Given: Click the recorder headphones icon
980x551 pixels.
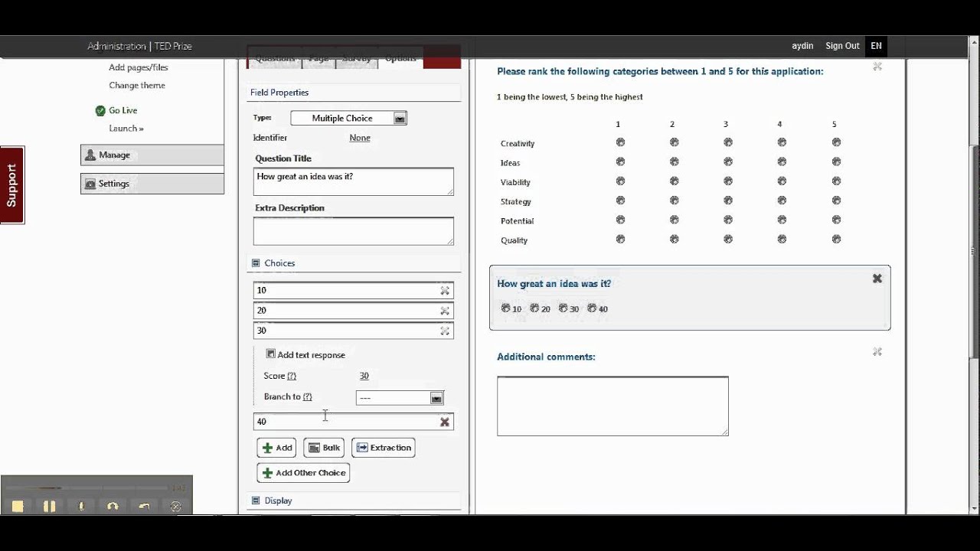Looking at the screenshot, I should click(113, 506).
